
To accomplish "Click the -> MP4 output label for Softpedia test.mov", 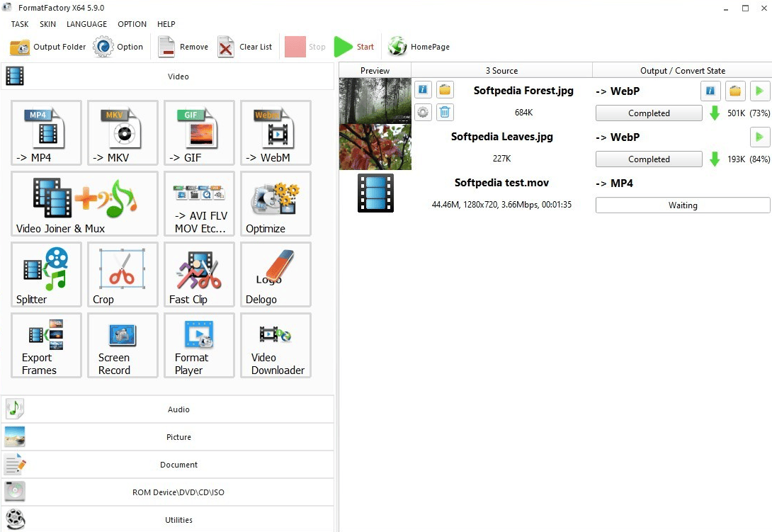I will click(x=615, y=183).
